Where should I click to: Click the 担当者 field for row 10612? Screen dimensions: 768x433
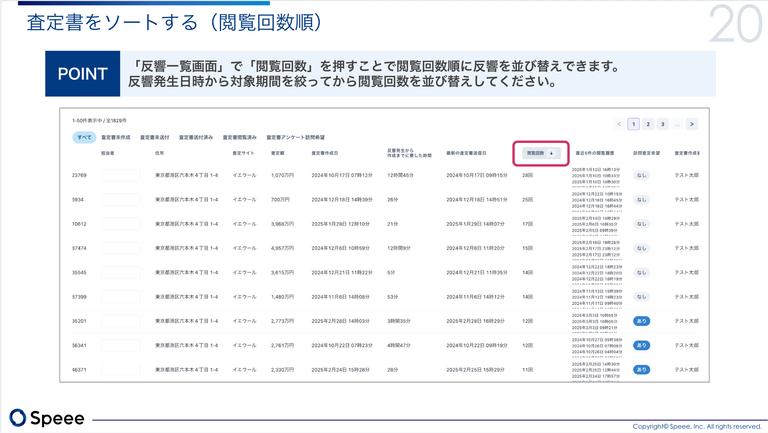click(120, 223)
